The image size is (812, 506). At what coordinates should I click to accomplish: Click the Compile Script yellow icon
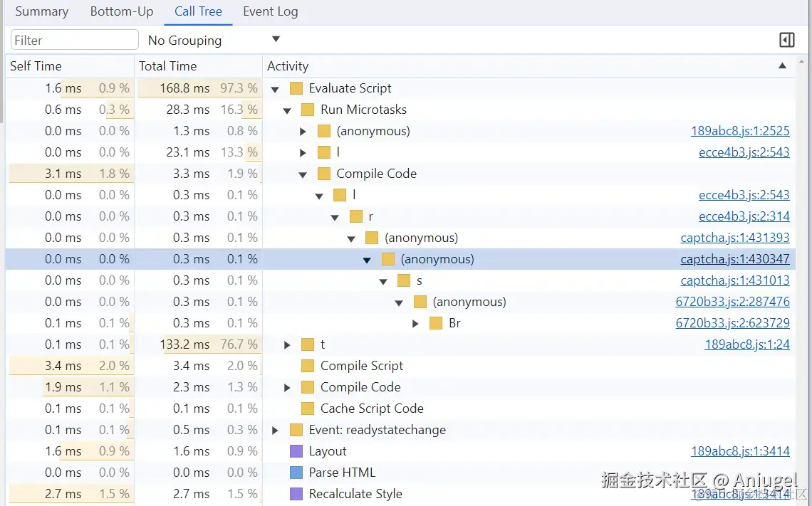pyautogui.click(x=308, y=366)
